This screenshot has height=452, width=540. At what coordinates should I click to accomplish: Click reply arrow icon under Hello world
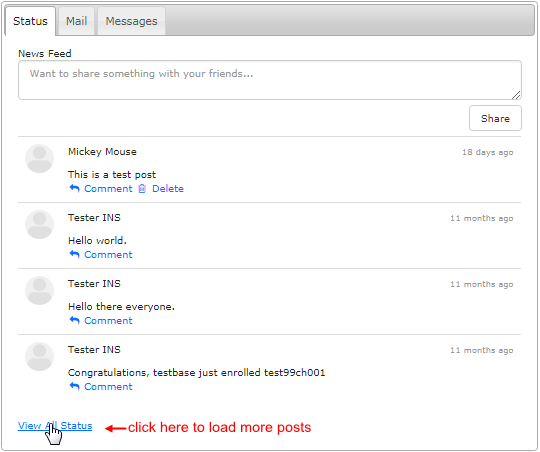point(74,254)
